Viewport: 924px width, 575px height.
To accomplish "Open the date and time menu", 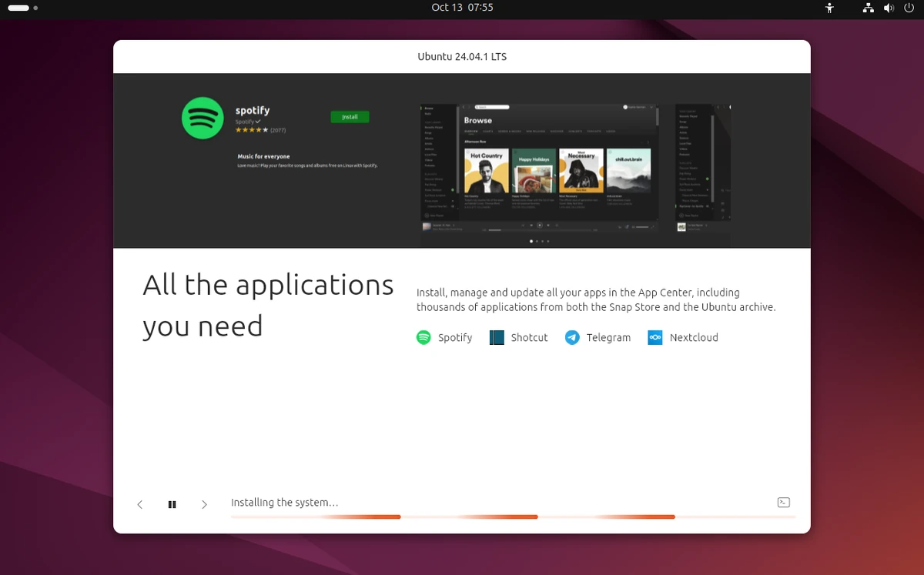I will click(462, 8).
